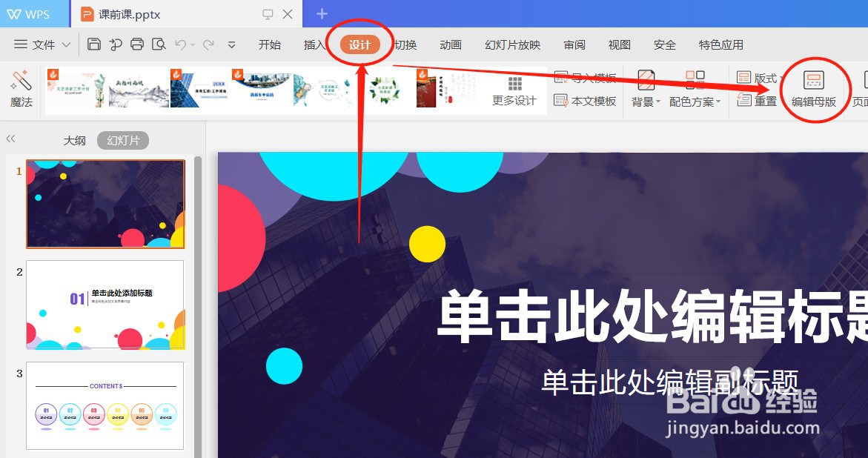The image size is (868, 458).
Task: Select slide 3 CONTENTS thumbnail
Action: click(105, 406)
